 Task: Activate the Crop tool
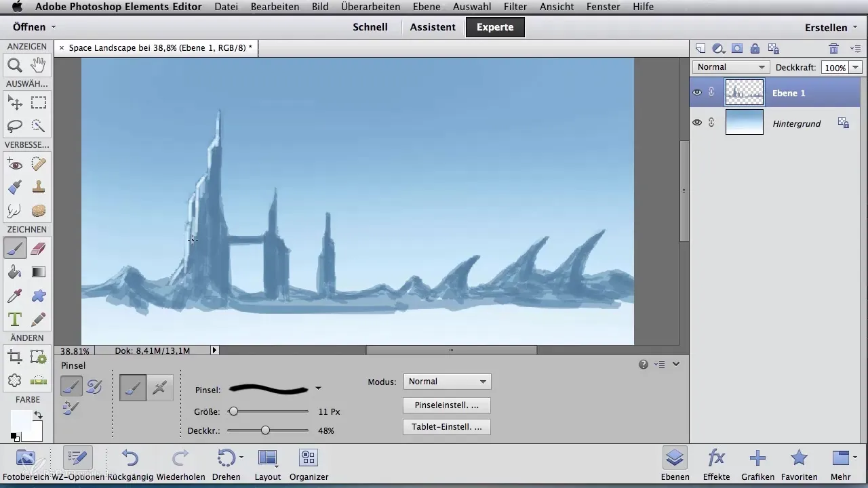point(15,357)
